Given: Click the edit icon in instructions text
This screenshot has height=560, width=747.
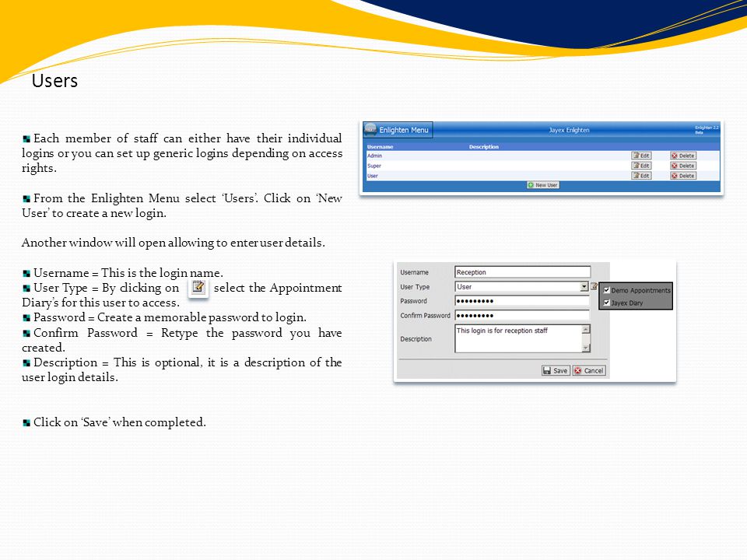Looking at the screenshot, I should point(198,287).
